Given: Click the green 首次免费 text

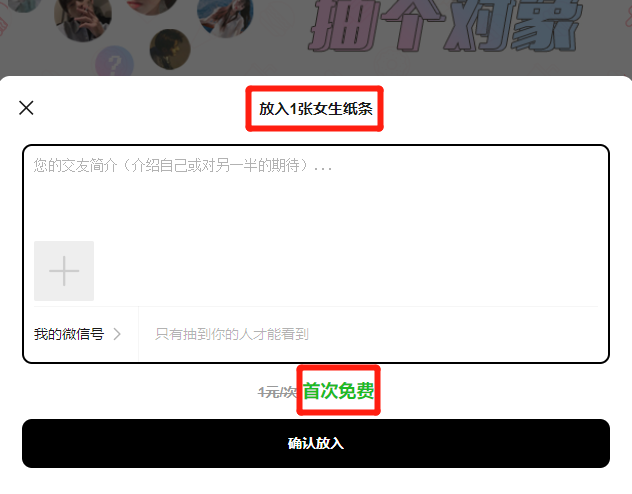Looking at the screenshot, I should click(338, 390).
